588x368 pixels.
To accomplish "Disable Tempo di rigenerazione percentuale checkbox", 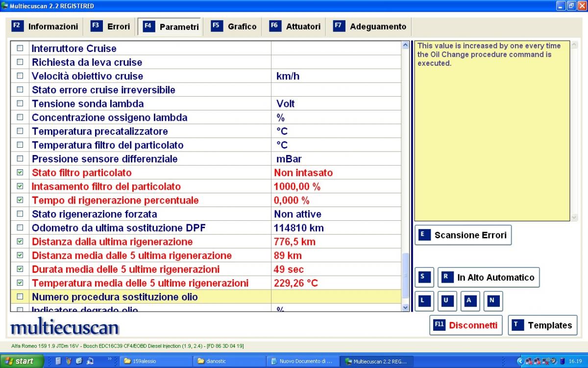I will 20,200.
